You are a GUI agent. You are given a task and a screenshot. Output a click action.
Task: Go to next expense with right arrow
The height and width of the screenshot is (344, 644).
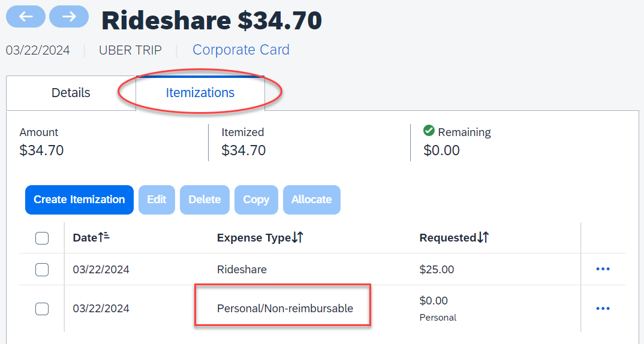point(69,17)
